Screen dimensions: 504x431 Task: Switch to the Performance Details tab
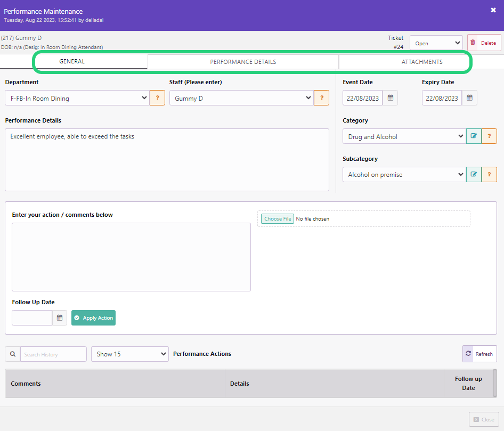click(243, 62)
